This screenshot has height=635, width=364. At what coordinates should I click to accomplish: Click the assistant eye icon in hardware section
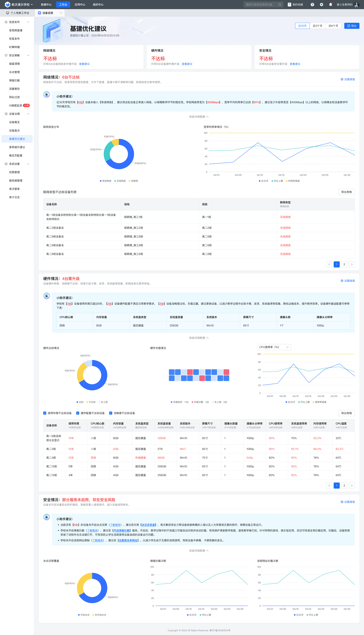(47, 296)
